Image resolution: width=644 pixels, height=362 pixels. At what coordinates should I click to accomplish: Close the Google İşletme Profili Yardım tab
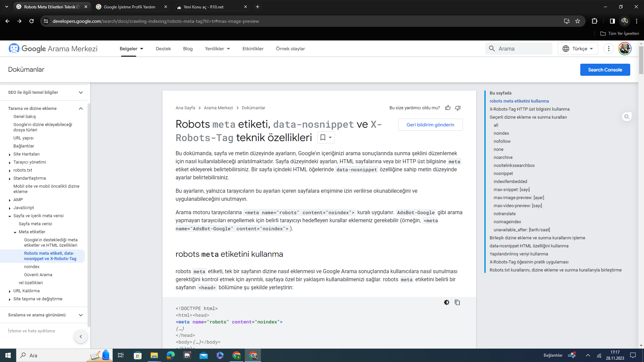click(166, 7)
